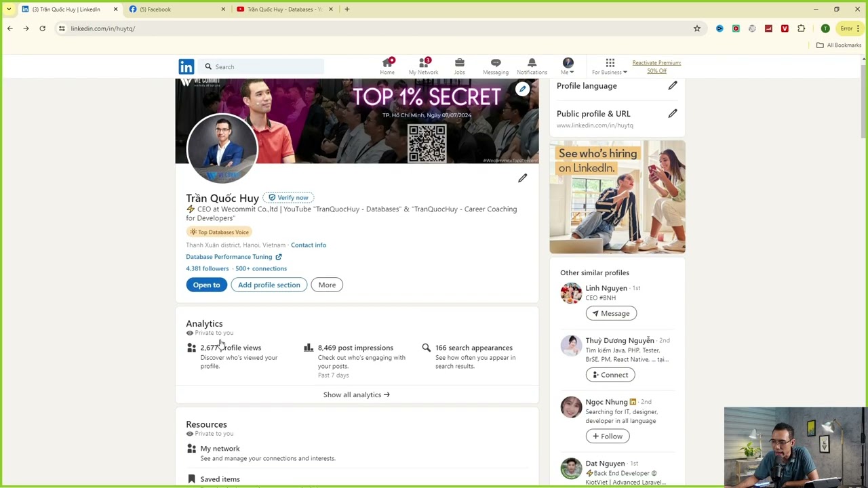View site information icon in address bar
Viewport: 868px width, 488px height.
(62, 28)
